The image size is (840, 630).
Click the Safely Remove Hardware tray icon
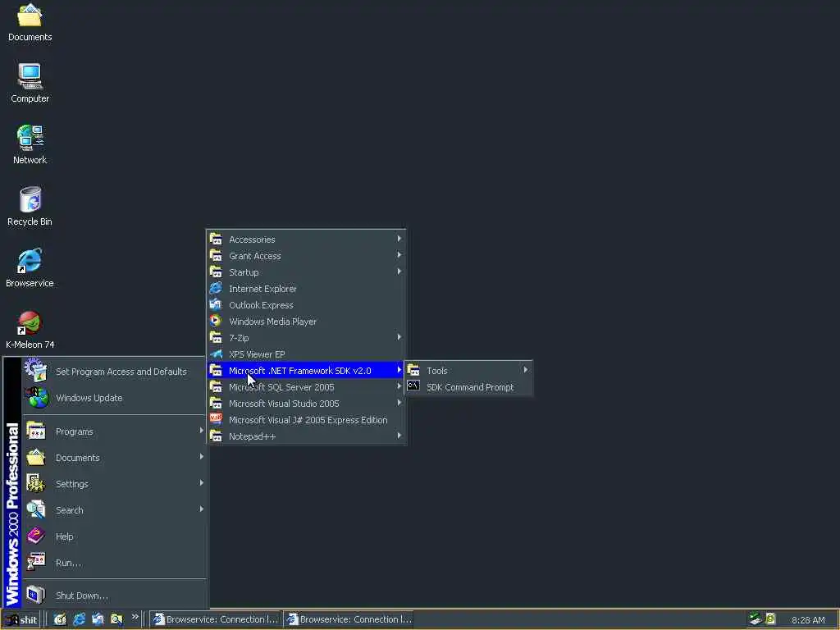pyautogui.click(x=755, y=619)
